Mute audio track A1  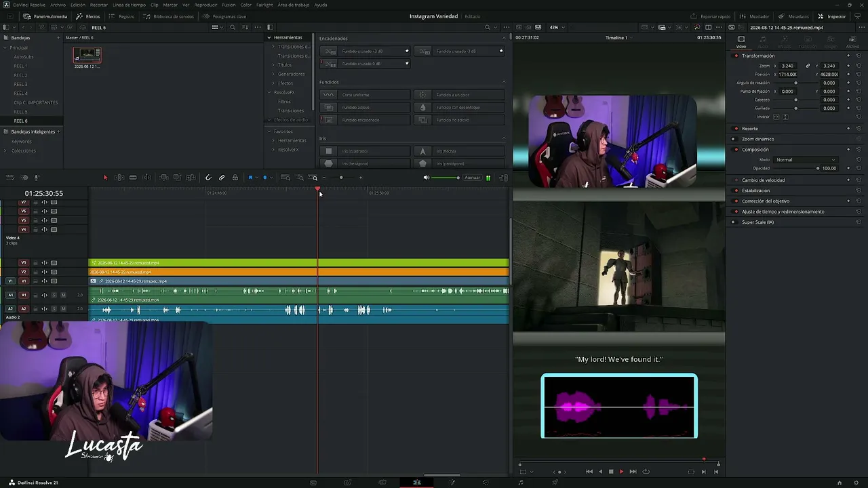click(63, 295)
